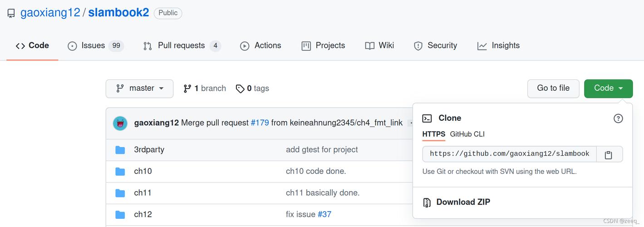Viewport: 644px width, 227px height.
Task: Open the slambook2 repository link
Action: coord(118,13)
